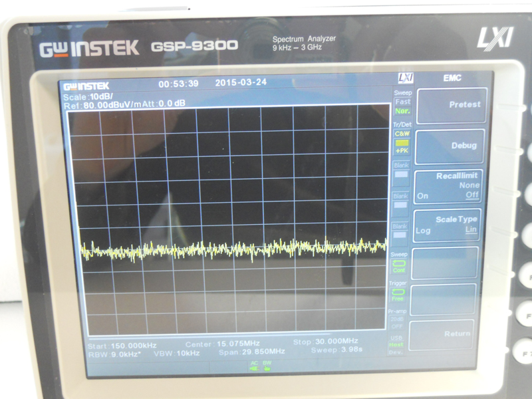Click the GW Instek logo on screen
This screenshot has height=399, width=532.
point(86,86)
